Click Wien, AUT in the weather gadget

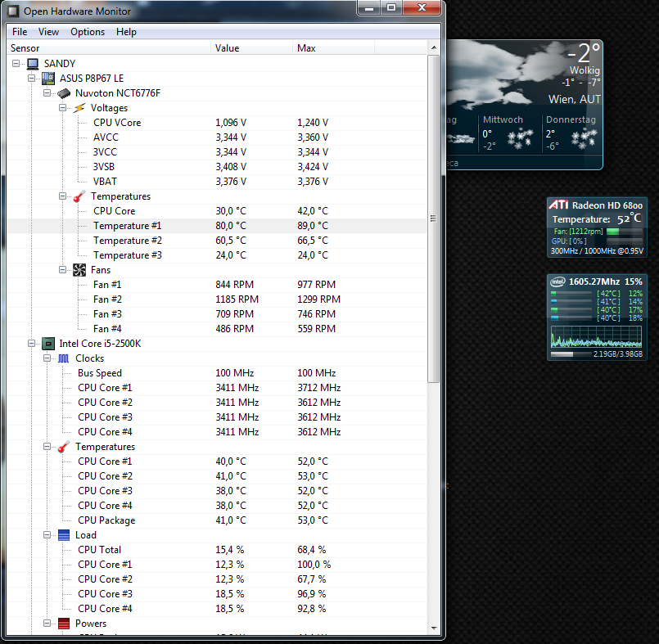click(574, 99)
